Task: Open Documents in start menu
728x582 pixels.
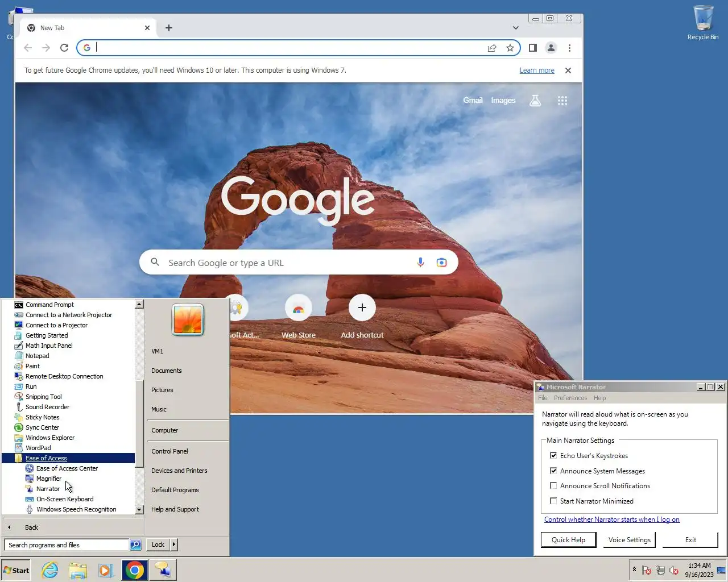Action: [167, 371]
